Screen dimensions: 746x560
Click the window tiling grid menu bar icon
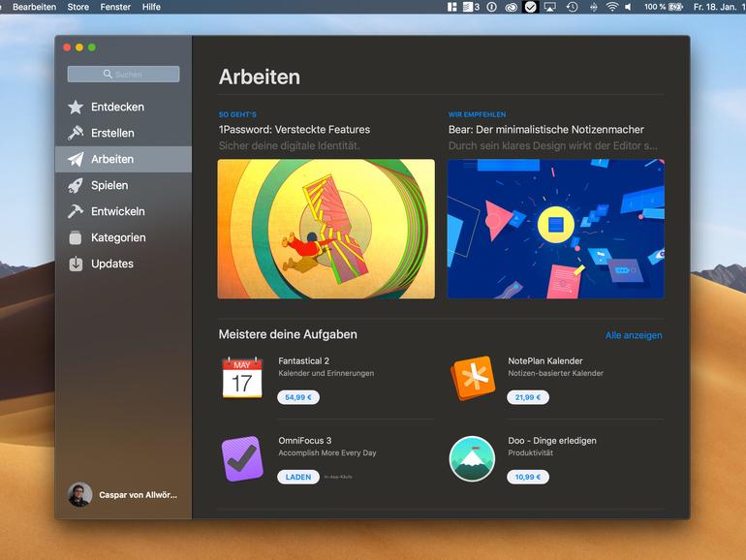[452, 7]
